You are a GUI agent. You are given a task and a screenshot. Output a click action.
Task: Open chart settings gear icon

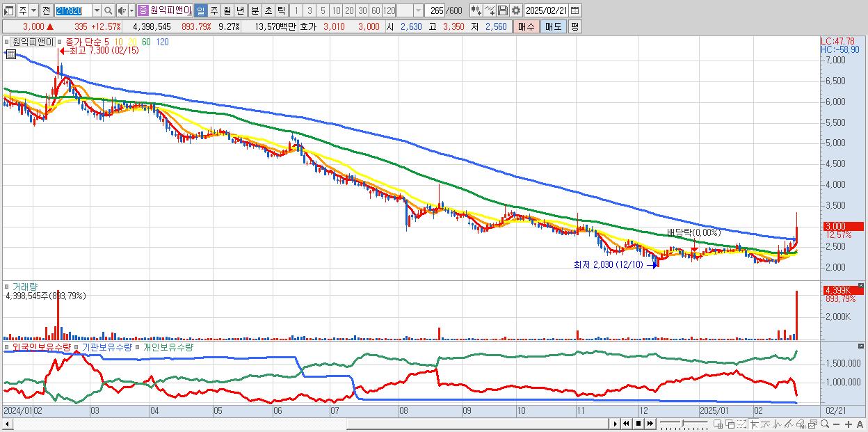pos(515,10)
